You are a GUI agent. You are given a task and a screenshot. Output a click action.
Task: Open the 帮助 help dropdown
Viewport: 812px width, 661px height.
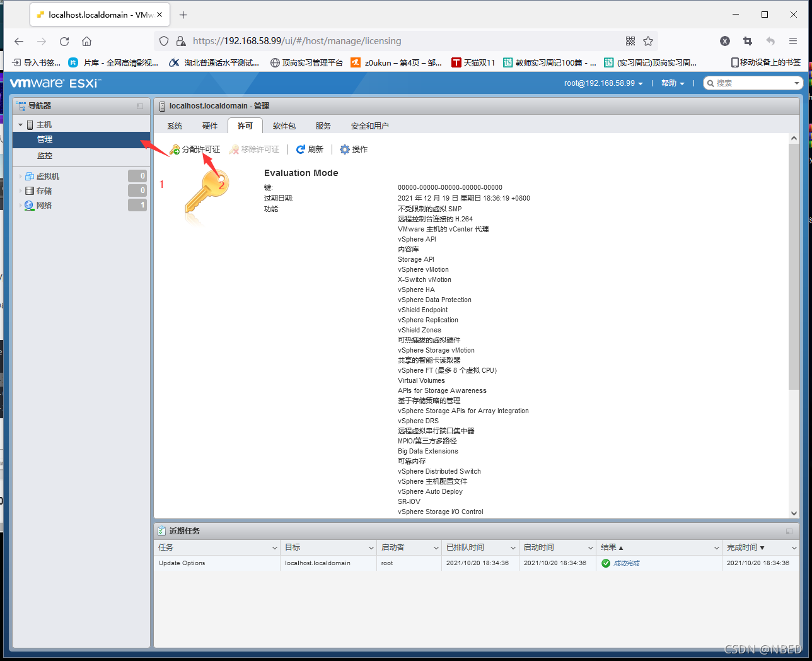[x=673, y=83]
